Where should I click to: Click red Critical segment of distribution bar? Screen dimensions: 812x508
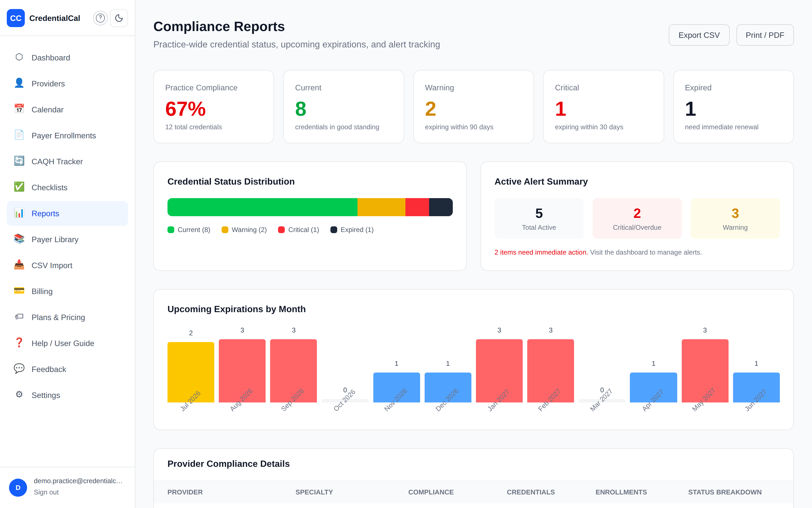click(417, 207)
